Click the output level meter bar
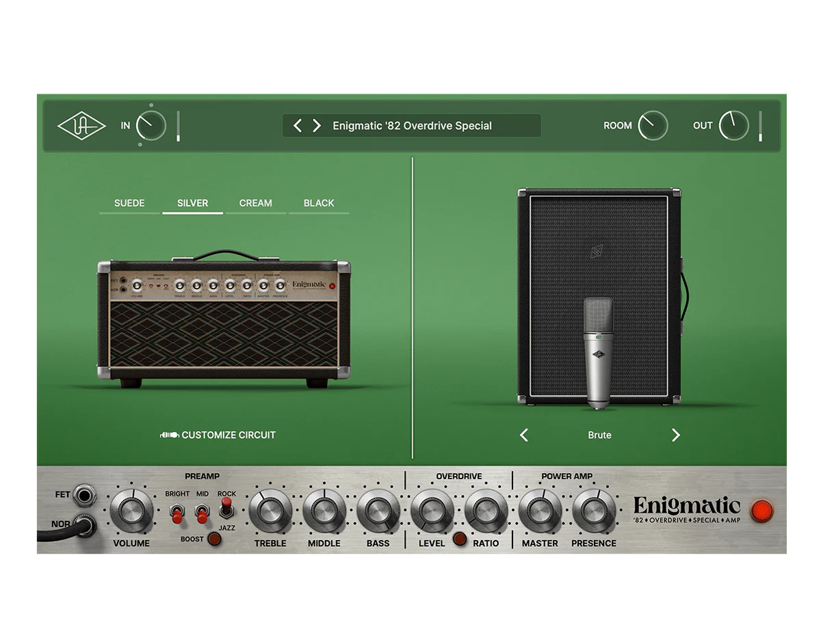Viewport: 821px width, 644px height. point(760,126)
